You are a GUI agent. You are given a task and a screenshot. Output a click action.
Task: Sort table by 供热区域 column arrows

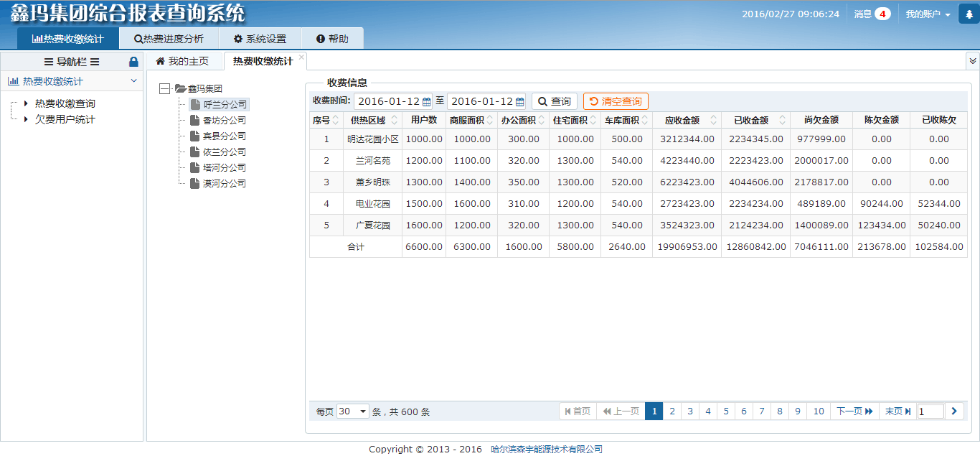393,120
